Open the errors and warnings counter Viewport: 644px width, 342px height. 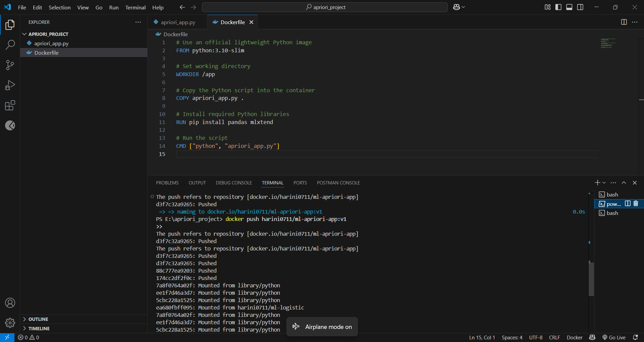(x=29, y=337)
